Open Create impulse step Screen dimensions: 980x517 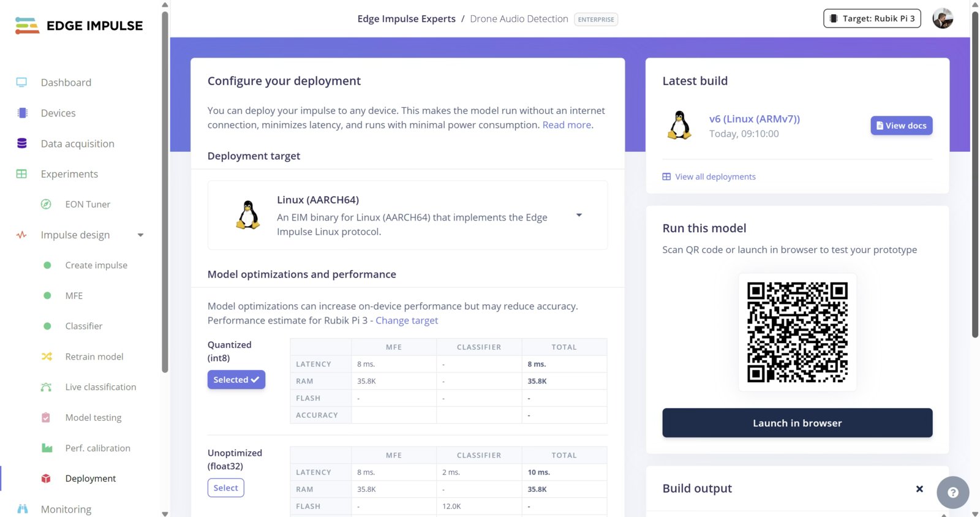[96, 265]
